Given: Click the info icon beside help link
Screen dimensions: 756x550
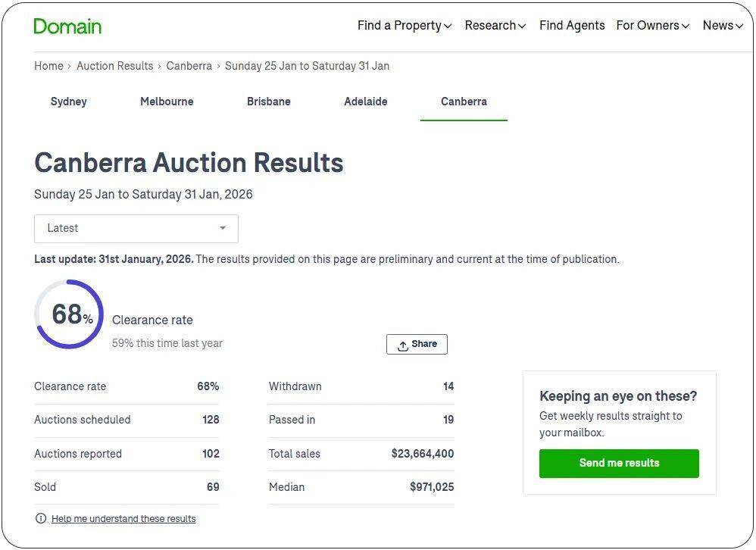Looking at the screenshot, I should pos(41,519).
